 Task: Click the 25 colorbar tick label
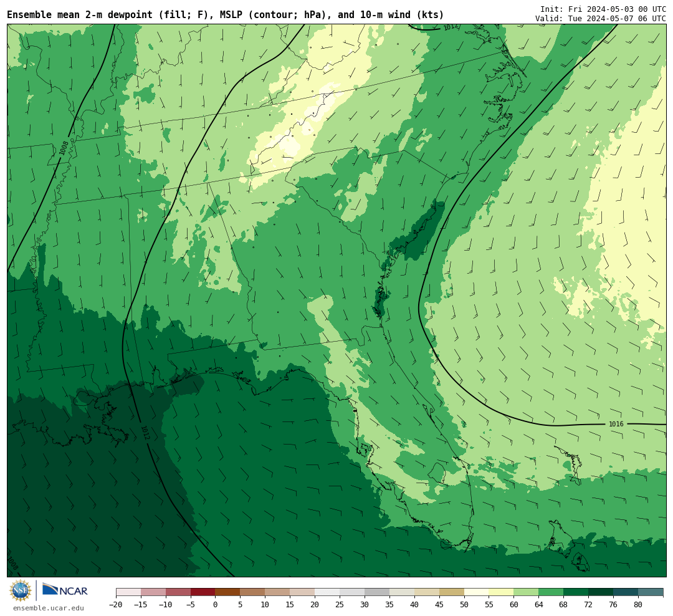pyautogui.click(x=340, y=604)
